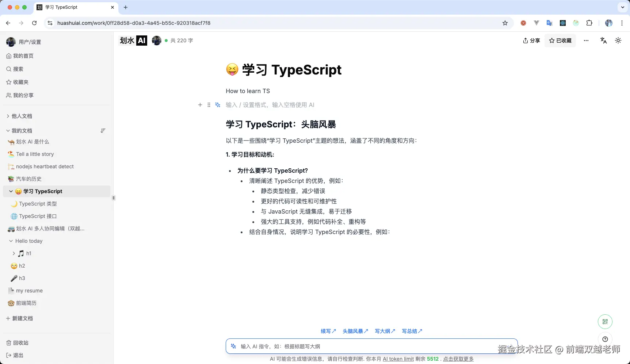Open 我的分享 in the sidebar
Screen dimensions: 630x364
coord(20,95)
